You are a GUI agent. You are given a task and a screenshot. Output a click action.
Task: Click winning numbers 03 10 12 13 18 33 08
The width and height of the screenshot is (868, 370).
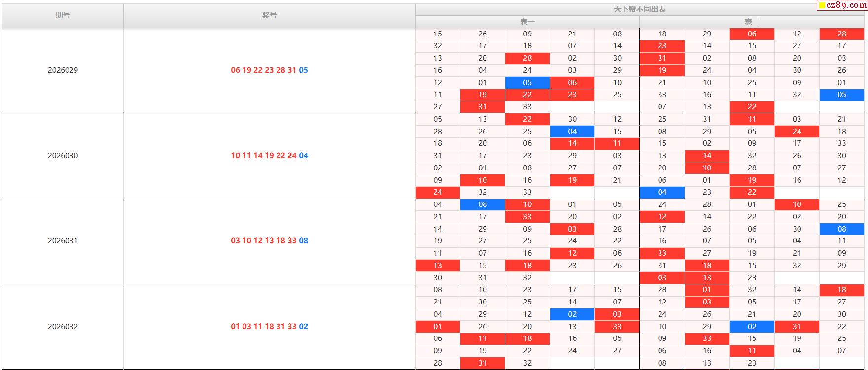coord(269,241)
